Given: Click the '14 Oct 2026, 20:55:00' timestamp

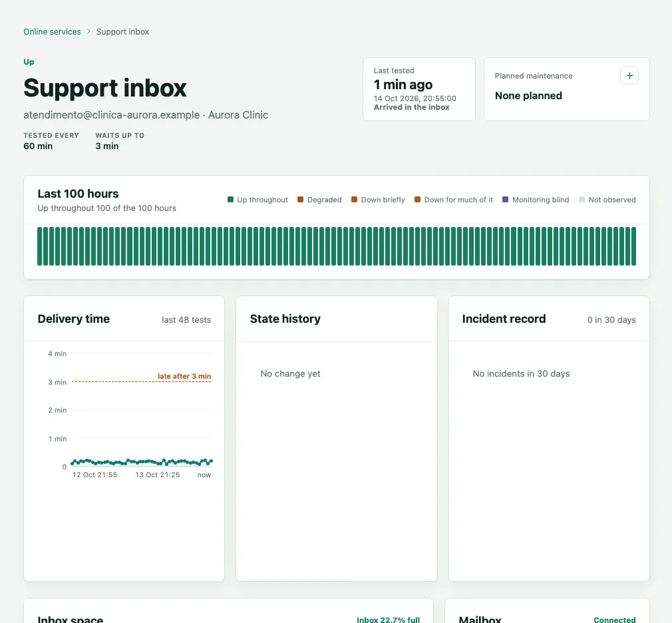Looking at the screenshot, I should coord(415,99).
